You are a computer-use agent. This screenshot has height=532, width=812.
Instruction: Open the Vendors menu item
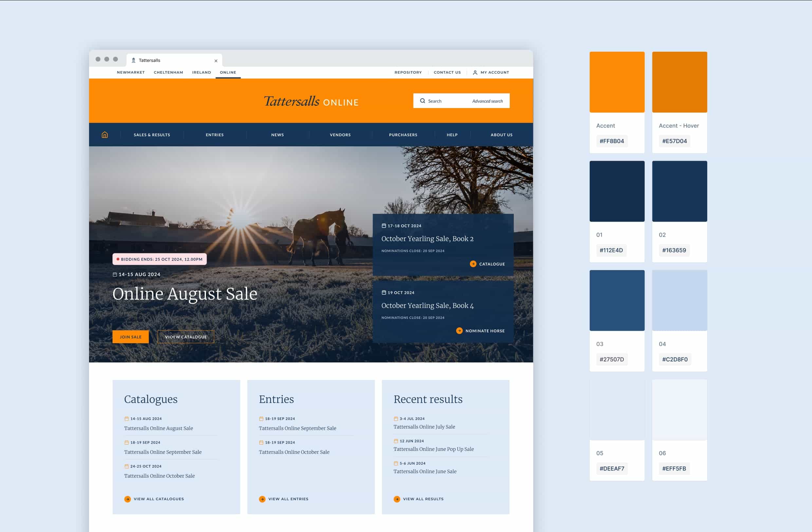coord(340,135)
